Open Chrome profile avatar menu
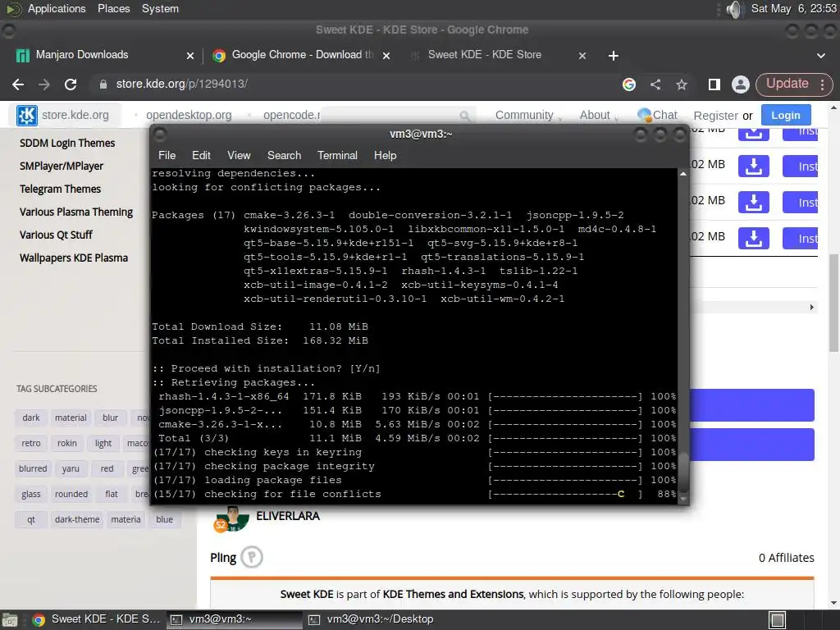The image size is (840, 630). (x=741, y=84)
